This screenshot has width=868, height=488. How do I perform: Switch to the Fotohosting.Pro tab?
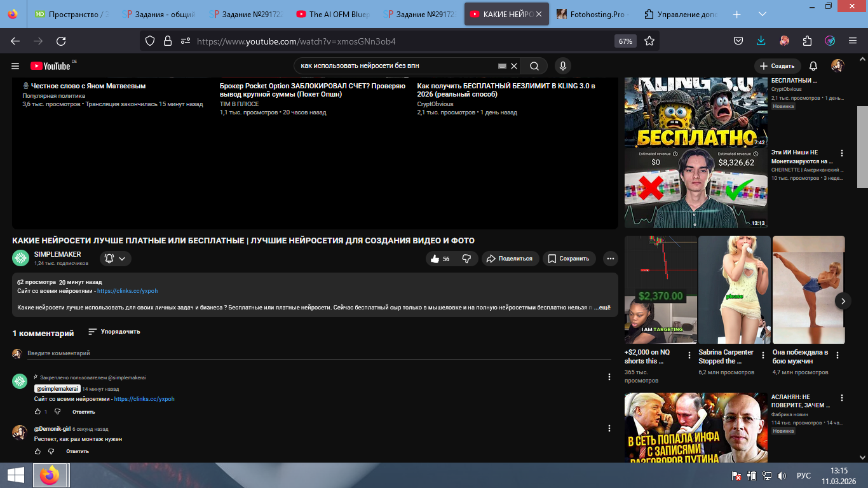coord(593,14)
